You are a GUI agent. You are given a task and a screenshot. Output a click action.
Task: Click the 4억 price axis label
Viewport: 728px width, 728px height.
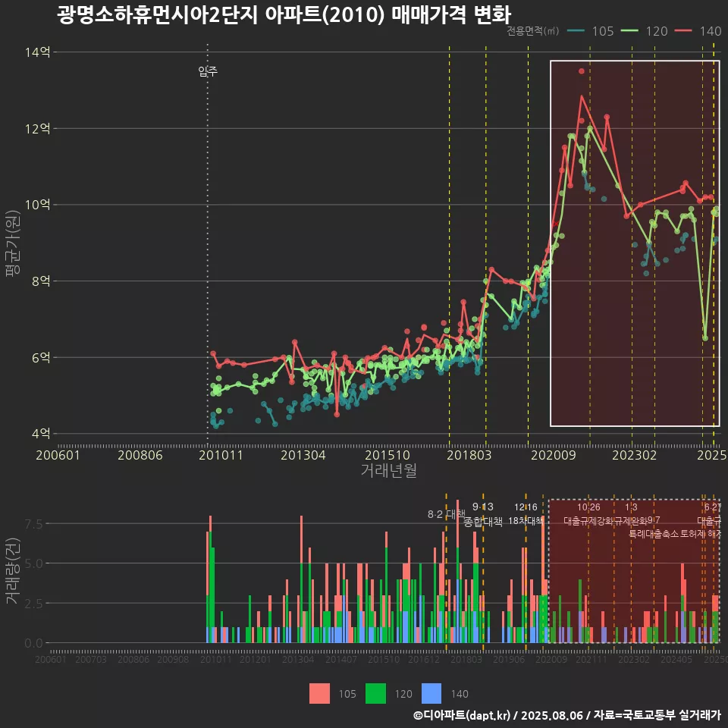point(41,434)
